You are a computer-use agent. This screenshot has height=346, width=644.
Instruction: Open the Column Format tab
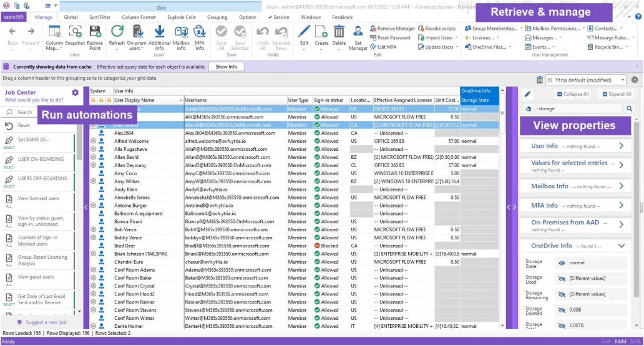pos(139,17)
